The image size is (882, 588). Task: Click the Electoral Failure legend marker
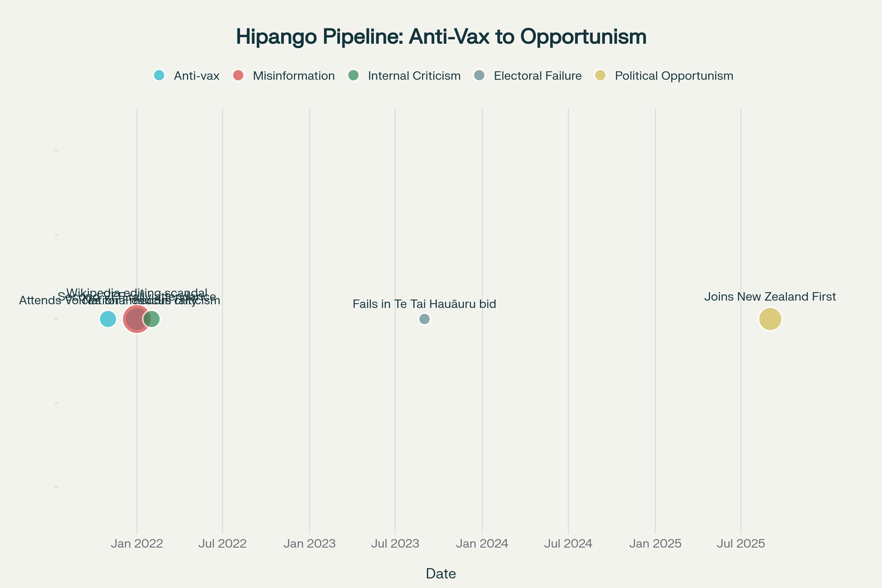point(479,75)
